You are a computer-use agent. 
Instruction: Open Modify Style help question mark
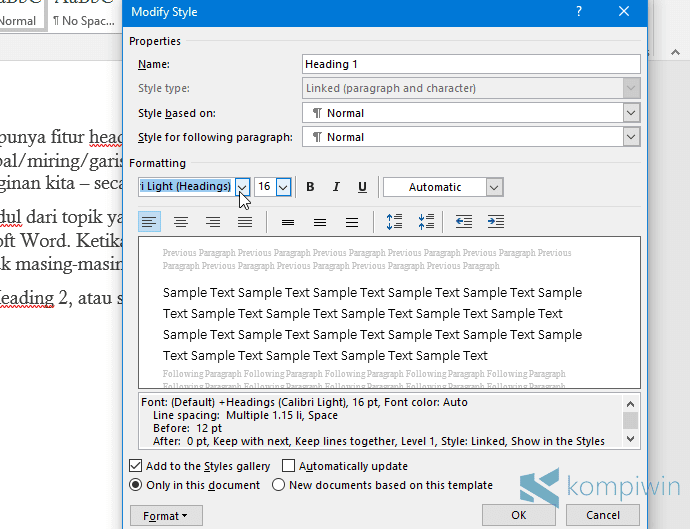click(x=579, y=11)
